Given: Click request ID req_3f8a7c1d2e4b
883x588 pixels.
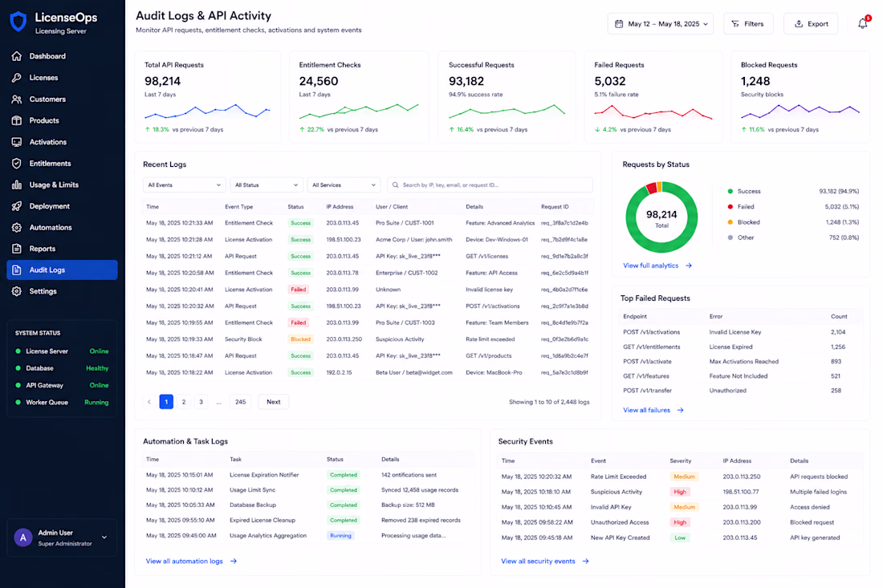Looking at the screenshot, I should [x=564, y=223].
